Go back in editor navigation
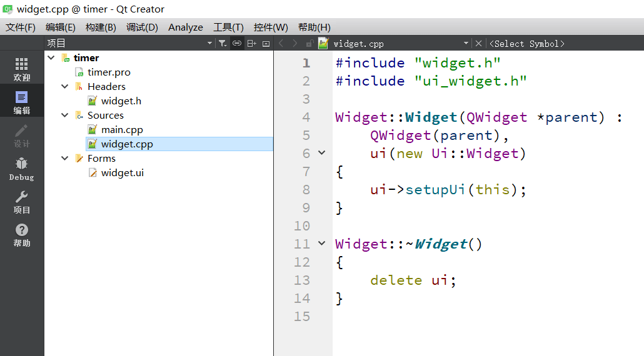This screenshot has width=644, height=356. coord(281,43)
